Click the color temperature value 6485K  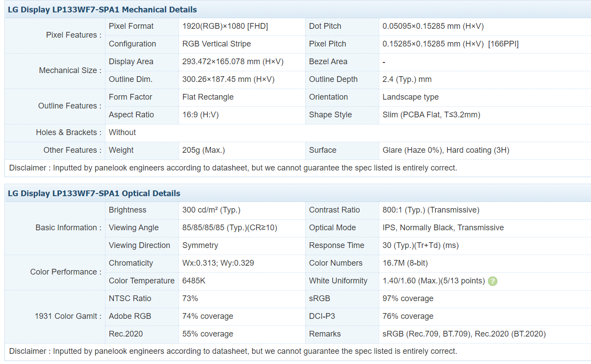click(x=194, y=281)
